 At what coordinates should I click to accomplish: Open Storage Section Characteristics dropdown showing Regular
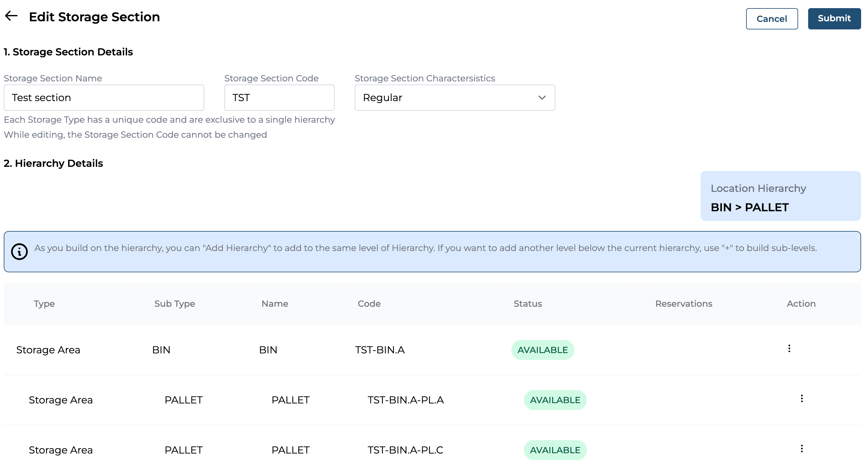pyautogui.click(x=454, y=98)
